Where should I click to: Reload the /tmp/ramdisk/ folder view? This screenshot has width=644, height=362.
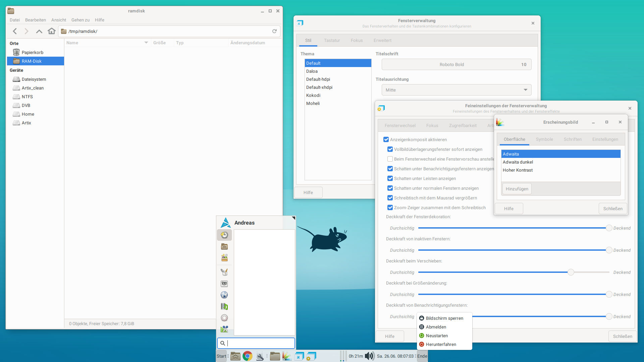pos(274,31)
